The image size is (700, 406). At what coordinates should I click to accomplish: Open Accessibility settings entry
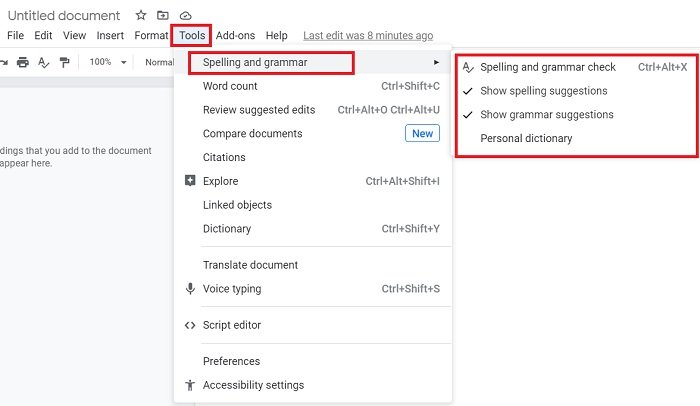(312, 385)
